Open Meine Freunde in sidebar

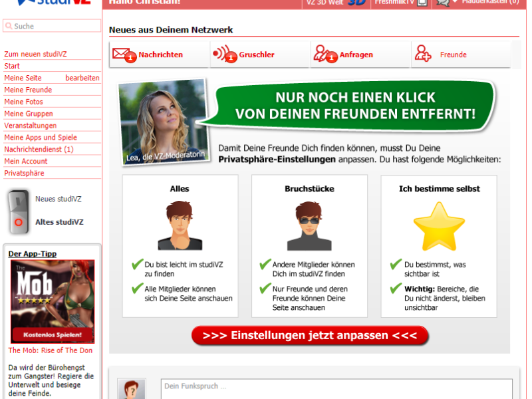click(28, 90)
